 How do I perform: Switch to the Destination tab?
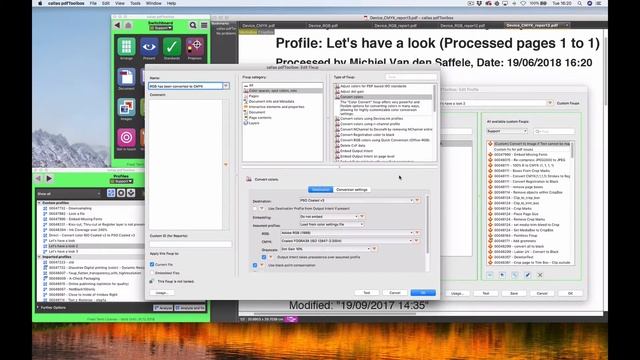coord(320,190)
